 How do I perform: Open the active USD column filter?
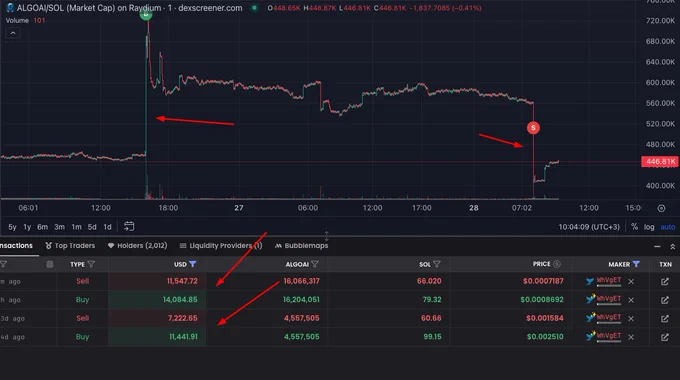point(193,264)
